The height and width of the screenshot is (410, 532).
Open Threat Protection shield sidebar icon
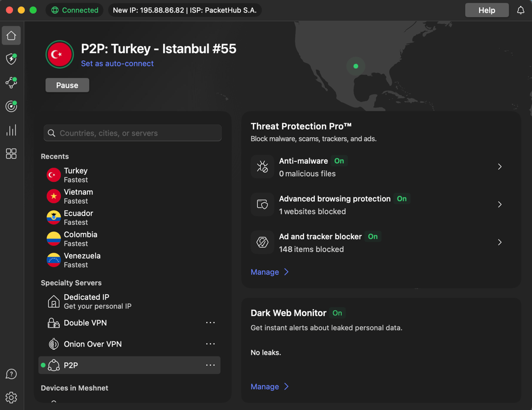point(11,59)
